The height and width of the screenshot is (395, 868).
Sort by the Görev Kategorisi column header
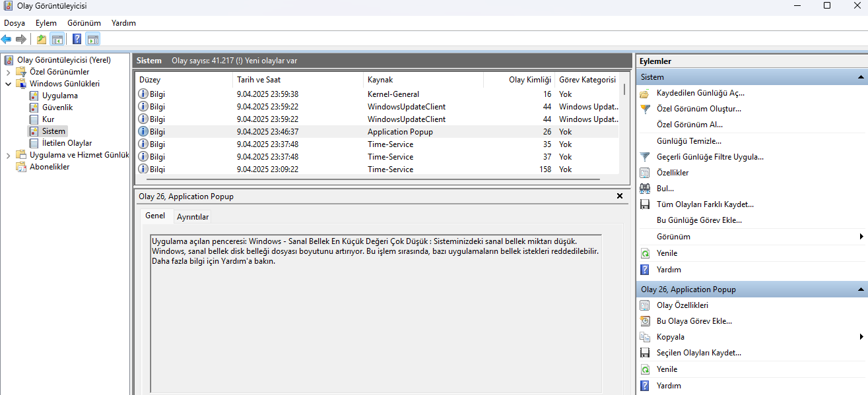click(x=587, y=80)
